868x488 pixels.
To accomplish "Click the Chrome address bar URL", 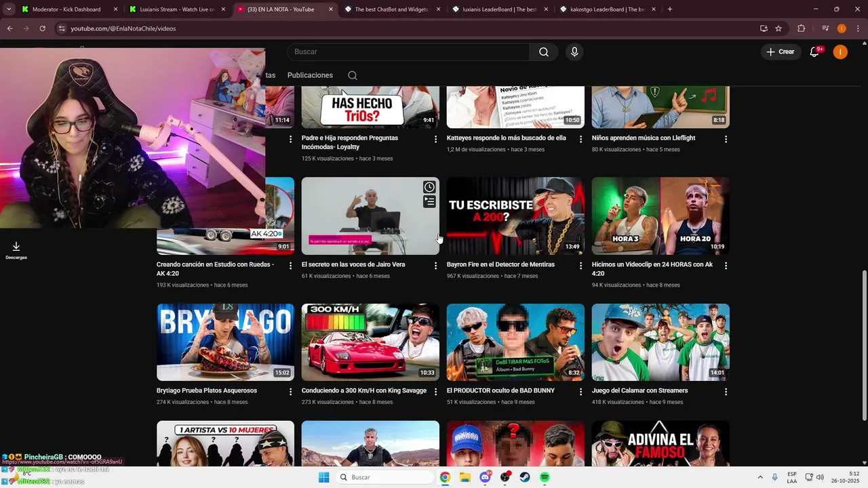I will tap(123, 28).
